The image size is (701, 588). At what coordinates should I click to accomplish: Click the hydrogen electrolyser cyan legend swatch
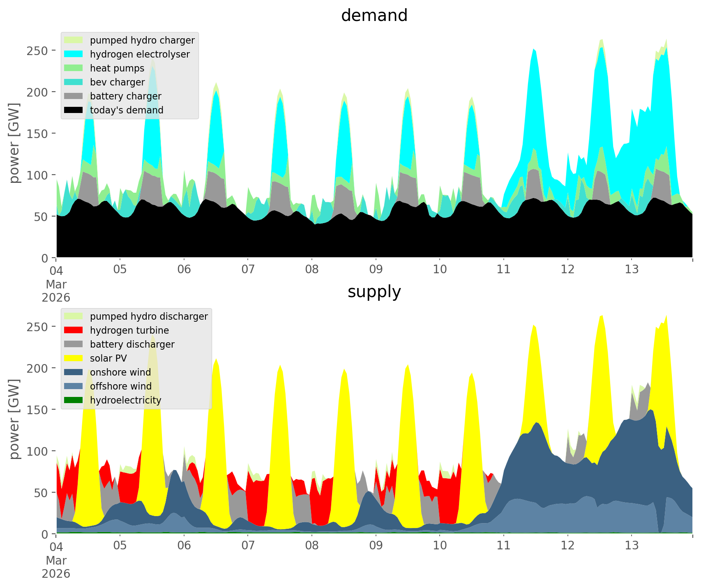coord(74,54)
